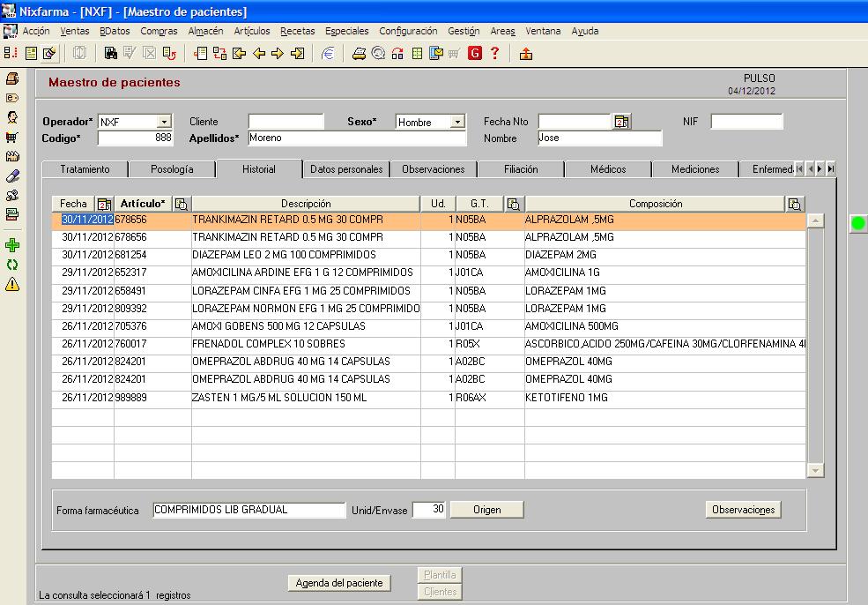The image size is (868, 605).
Task: Click the yellow warning triangle icon
Action: pyautogui.click(x=12, y=284)
